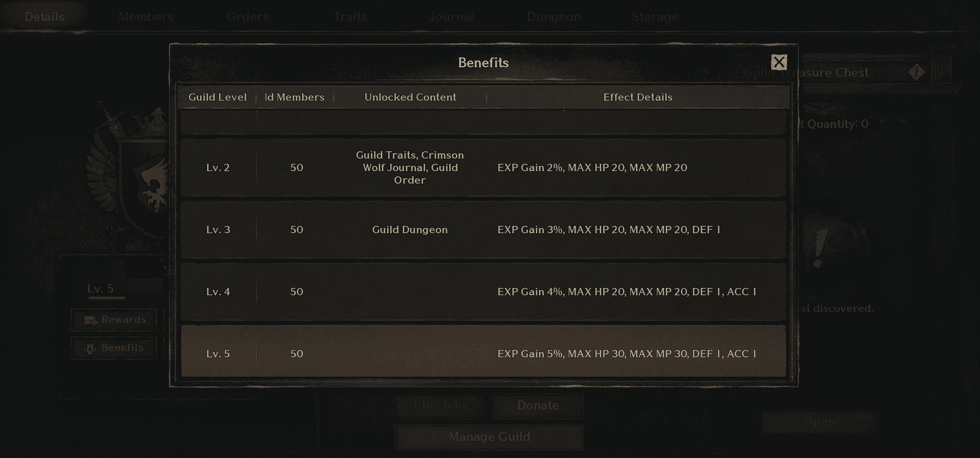The image size is (980, 458).
Task: Switch to the Storage tab
Action: (x=655, y=17)
